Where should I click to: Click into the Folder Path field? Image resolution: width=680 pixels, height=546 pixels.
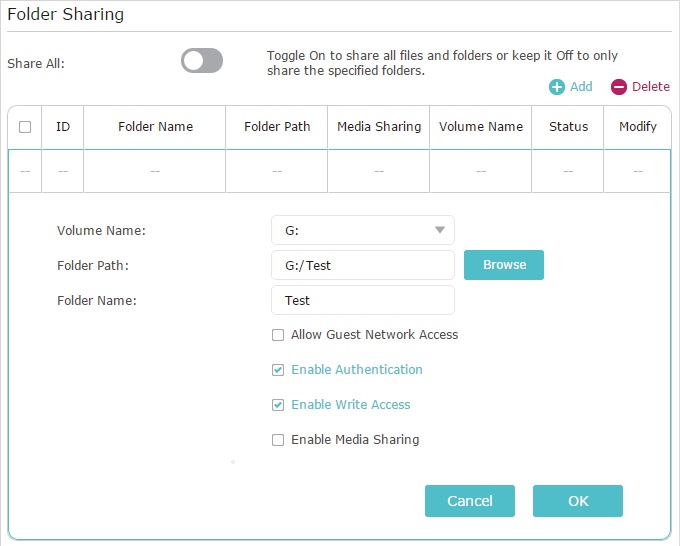363,265
